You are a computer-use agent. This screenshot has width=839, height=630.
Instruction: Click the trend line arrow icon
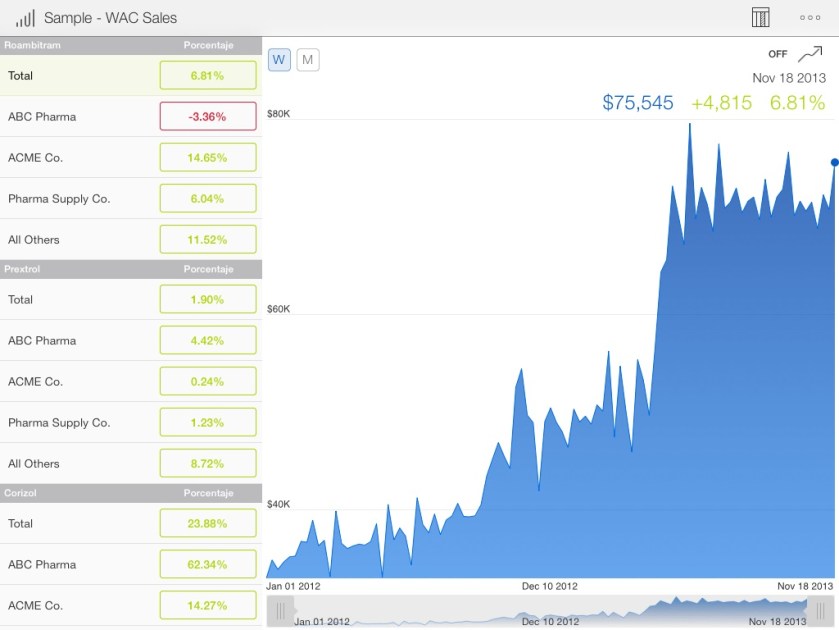[810, 54]
